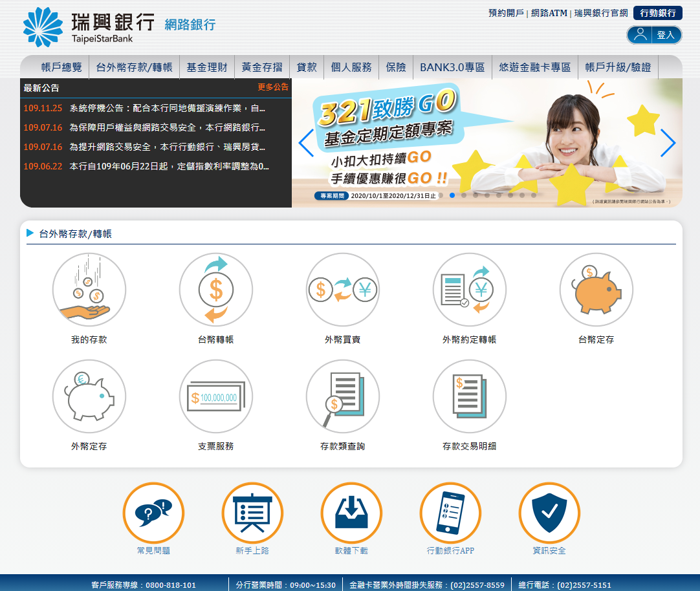Click the 台幣轉帳 dollar transfer icon
The image size is (700, 591).
216,290
